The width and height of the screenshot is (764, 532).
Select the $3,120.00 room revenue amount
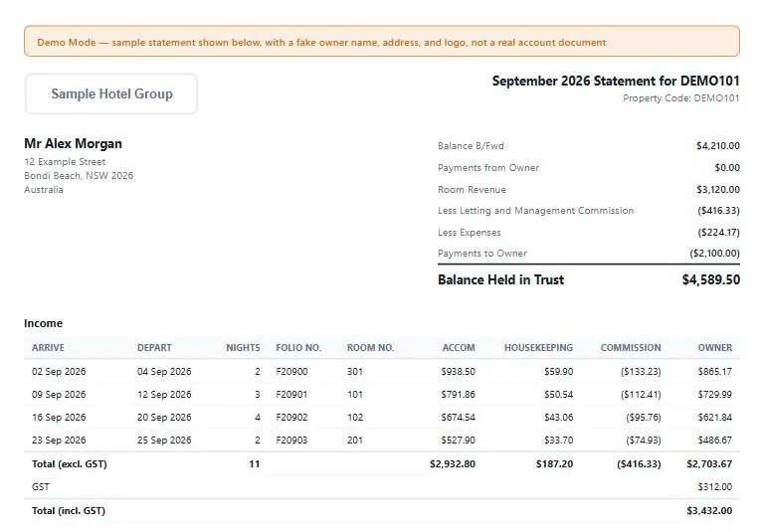pos(717,190)
